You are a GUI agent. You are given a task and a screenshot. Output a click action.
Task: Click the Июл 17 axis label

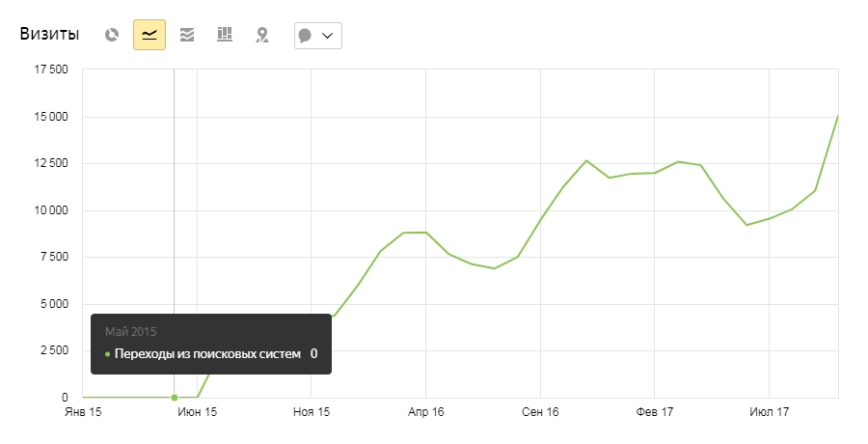tap(769, 412)
